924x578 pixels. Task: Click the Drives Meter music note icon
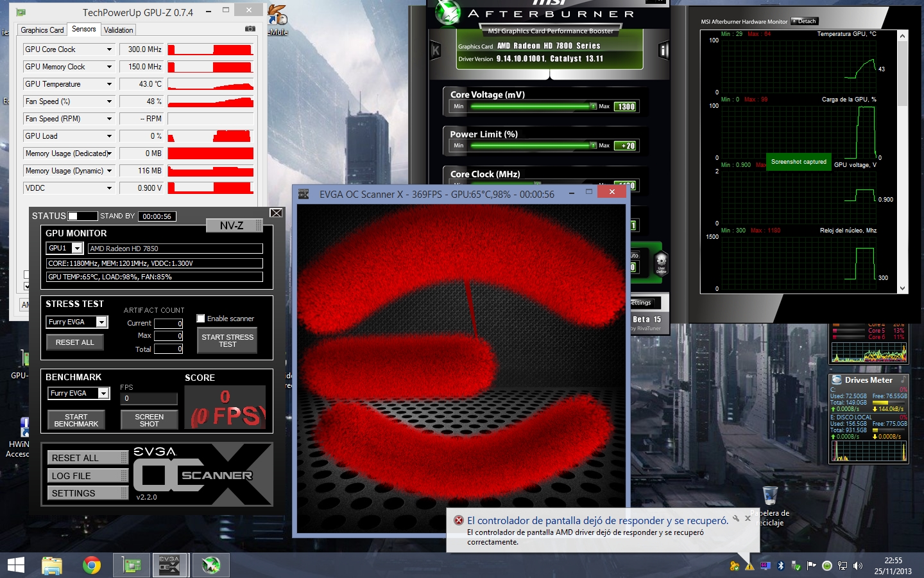coord(903,379)
